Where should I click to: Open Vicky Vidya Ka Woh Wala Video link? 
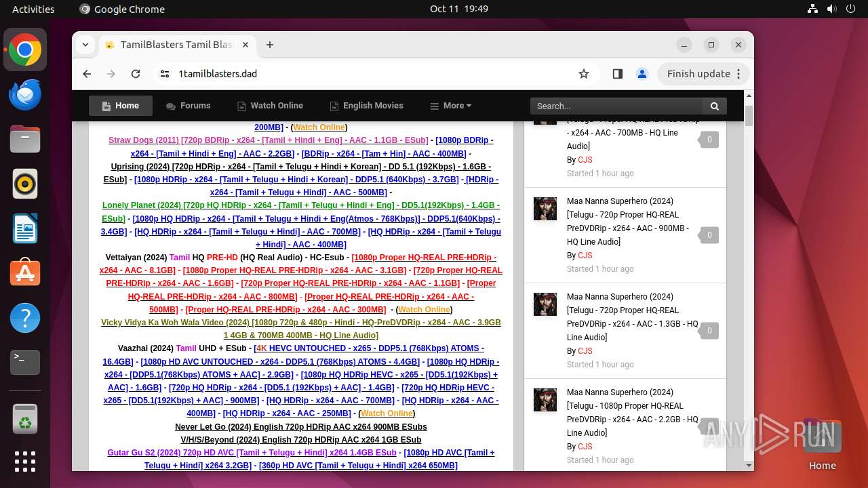click(301, 329)
